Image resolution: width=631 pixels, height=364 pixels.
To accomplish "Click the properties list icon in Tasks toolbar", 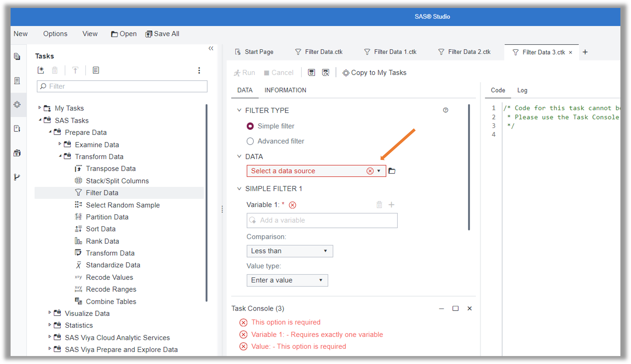I will point(96,70).
